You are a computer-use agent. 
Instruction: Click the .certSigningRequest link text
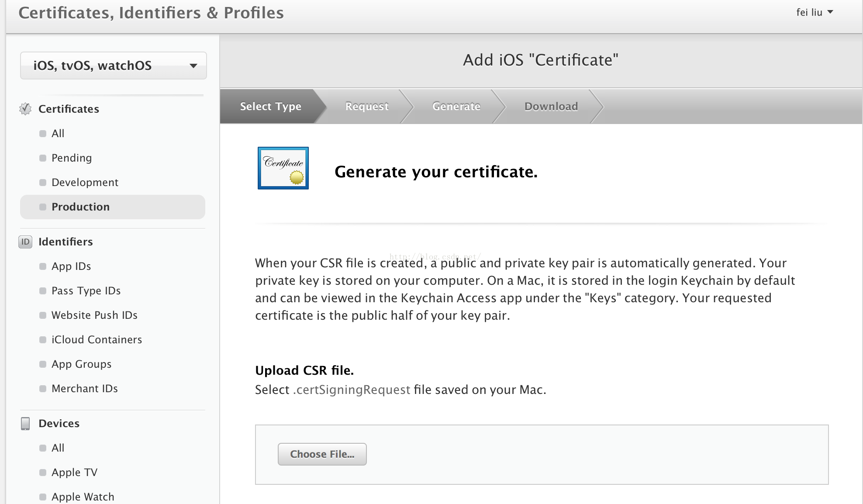click(x=352, y=389)
